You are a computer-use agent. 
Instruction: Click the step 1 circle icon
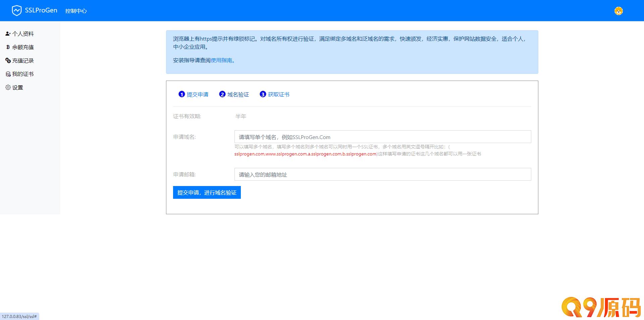coord(182,94)
